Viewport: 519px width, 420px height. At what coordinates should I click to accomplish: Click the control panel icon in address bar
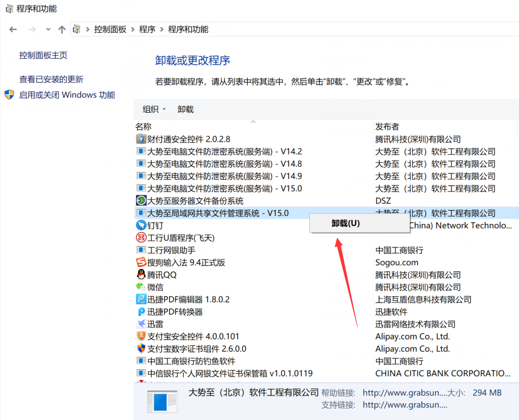[76, 29]
